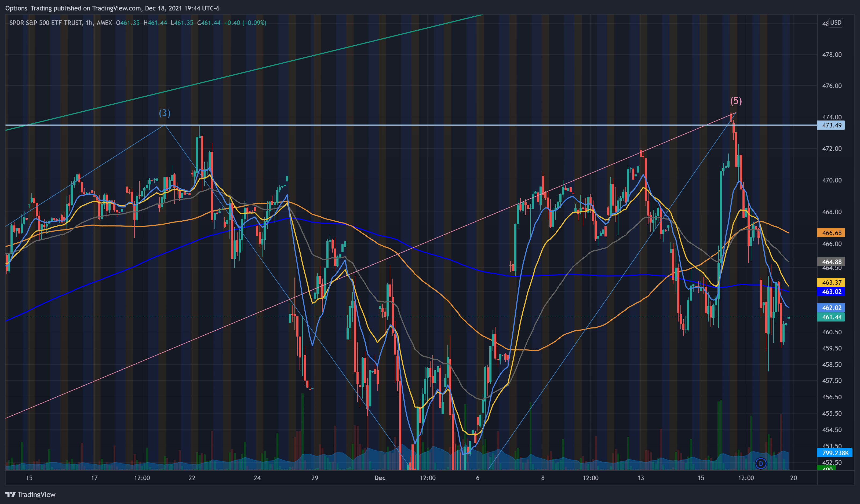Click the 799.238K volume label
The image size is (860, 504).
[835, 453]
